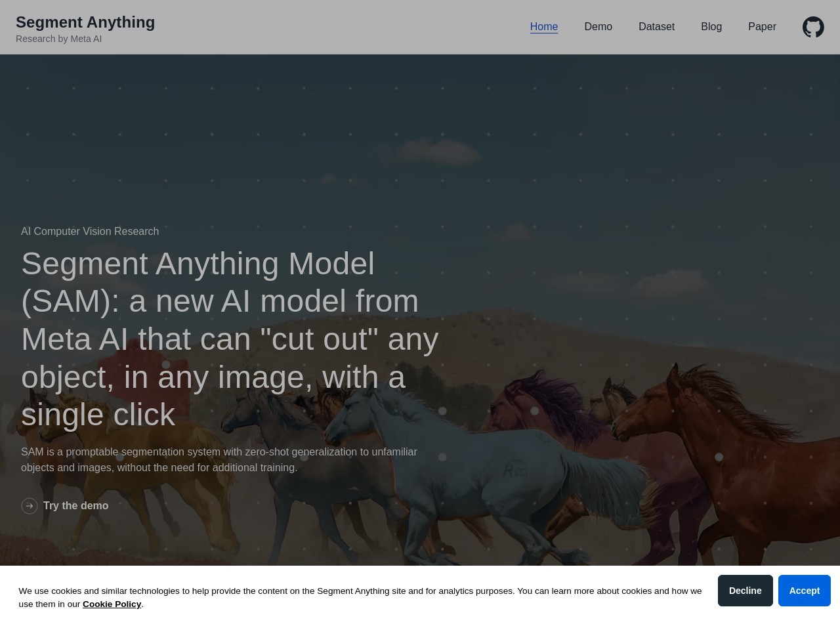The width and height of the screenshot is (840, 630).
Task: Click the SAM description paragraph
Action: point(219,459)
